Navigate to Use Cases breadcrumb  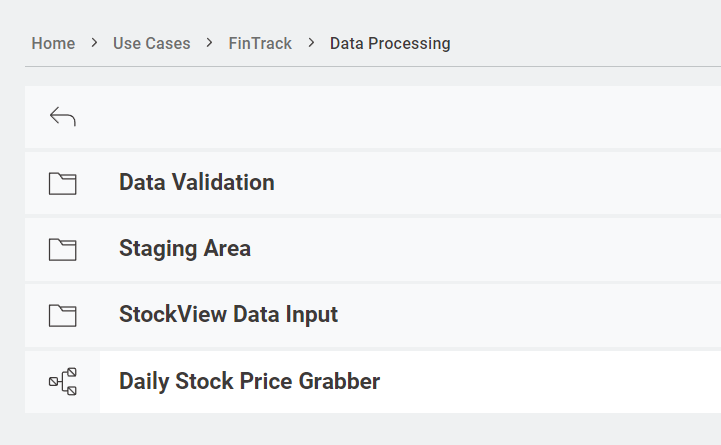tap(151, 44)
